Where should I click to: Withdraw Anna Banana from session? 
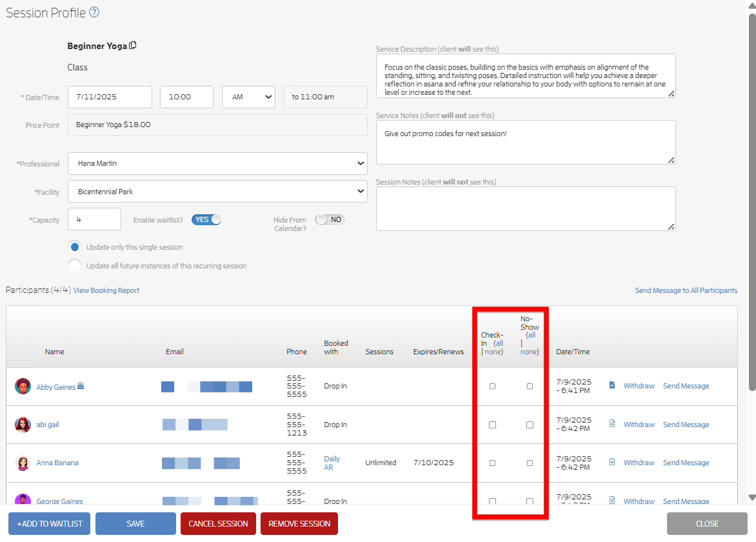(639, 463)
